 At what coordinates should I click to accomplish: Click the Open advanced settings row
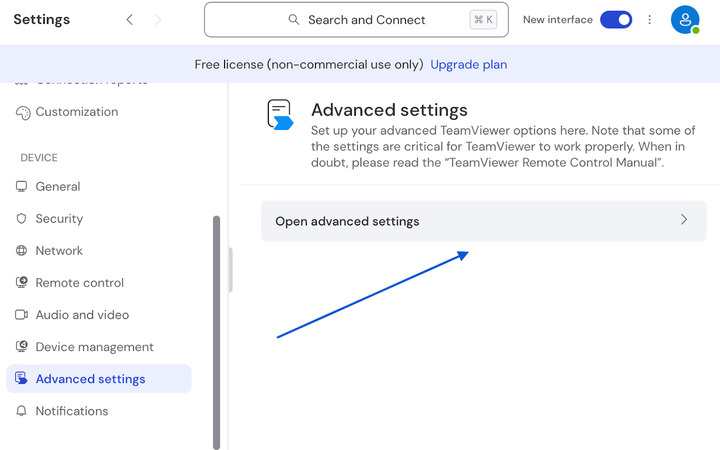pyautogui.click(x=484, y=221)
